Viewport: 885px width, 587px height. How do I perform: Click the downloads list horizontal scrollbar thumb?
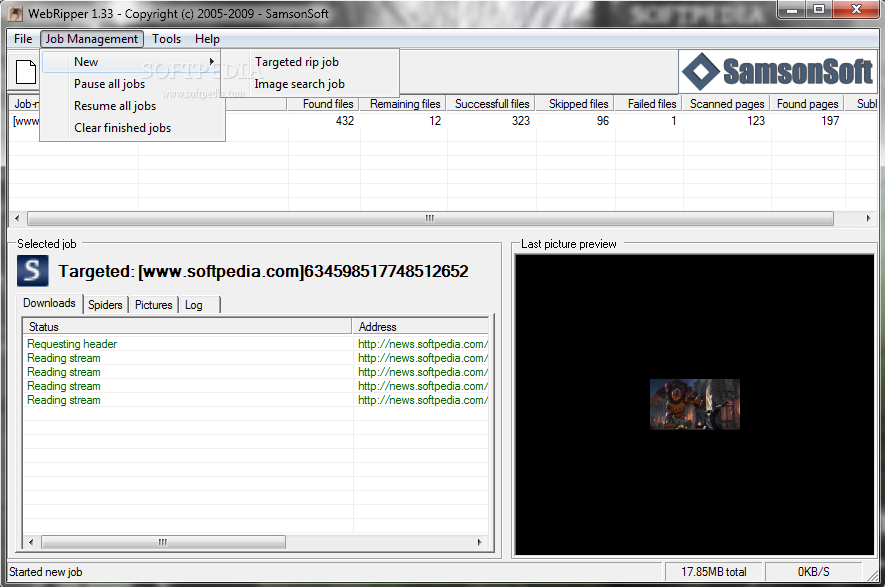163,542
